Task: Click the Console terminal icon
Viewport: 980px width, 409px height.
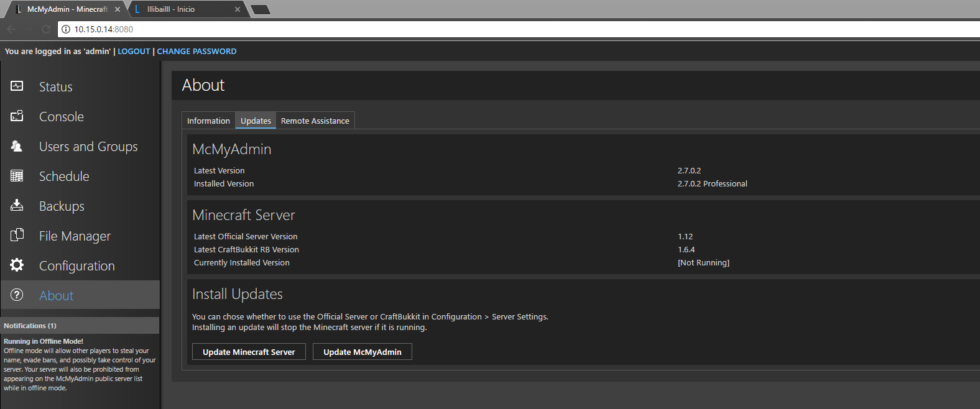Action: 17,116
